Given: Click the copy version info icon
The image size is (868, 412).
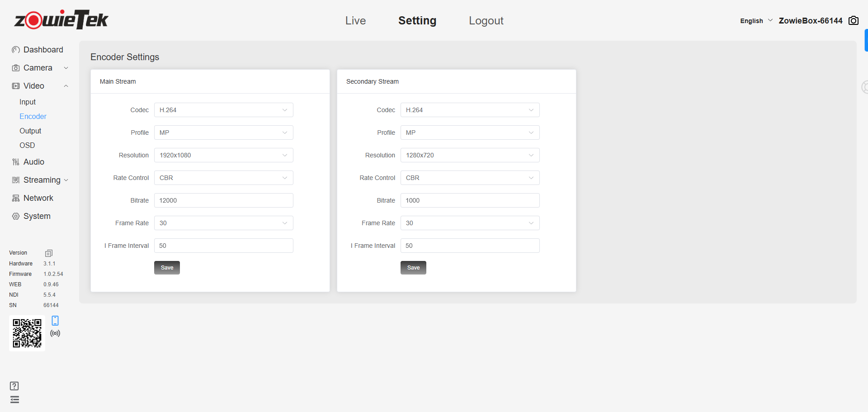Looking at the screenshot, I should (x=49, y=253).
